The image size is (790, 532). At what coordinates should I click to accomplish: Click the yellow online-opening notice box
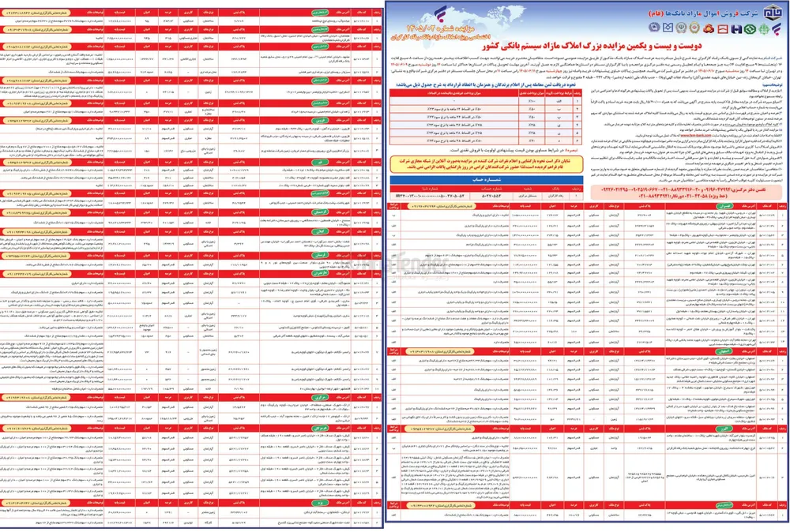click(x=487, y=164)
